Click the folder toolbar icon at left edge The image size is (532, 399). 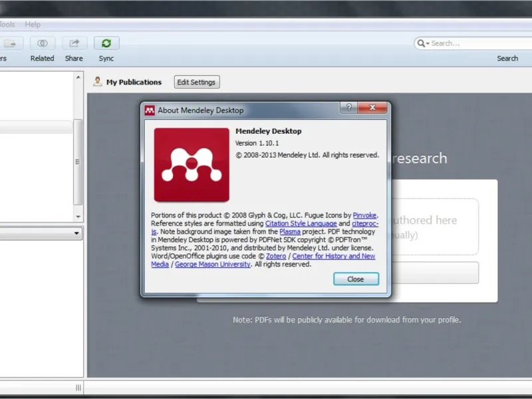click(10, 43)
